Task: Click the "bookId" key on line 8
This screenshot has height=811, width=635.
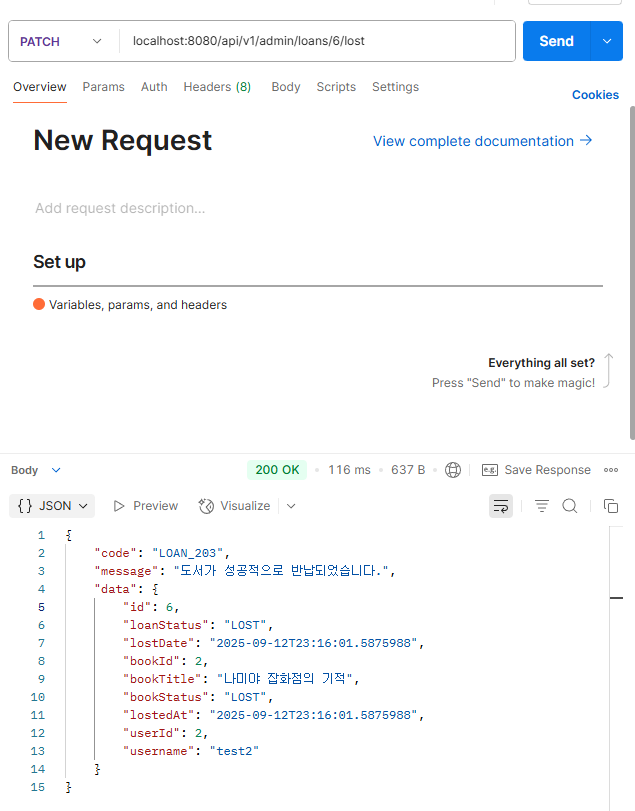Action: point(151,661)
